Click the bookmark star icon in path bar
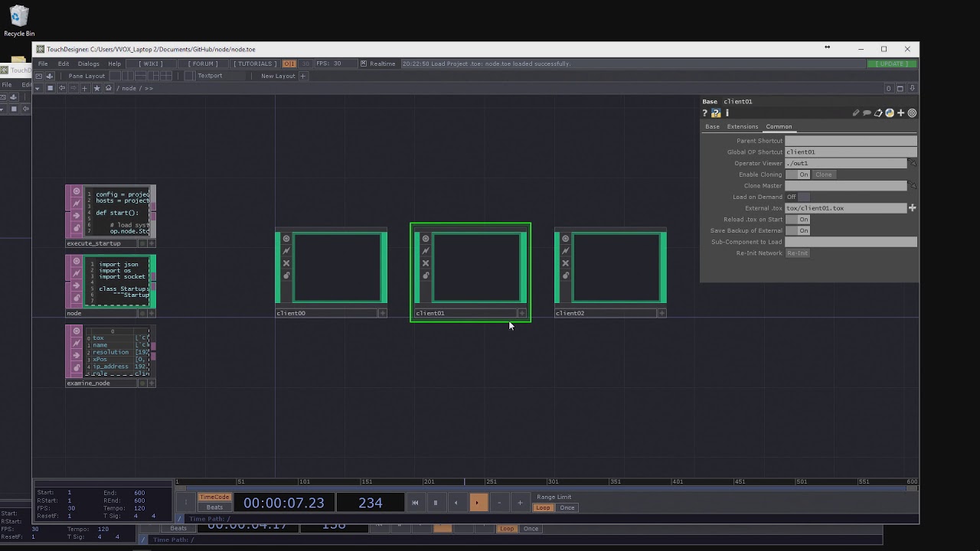980x551 pixels. point(96,88)
